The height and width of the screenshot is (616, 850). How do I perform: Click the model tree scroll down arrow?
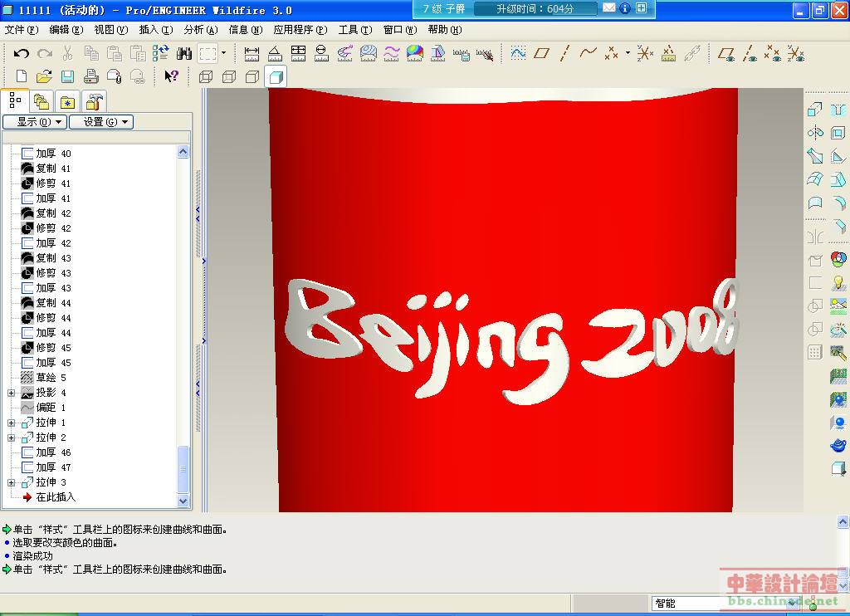coord(183,501)
